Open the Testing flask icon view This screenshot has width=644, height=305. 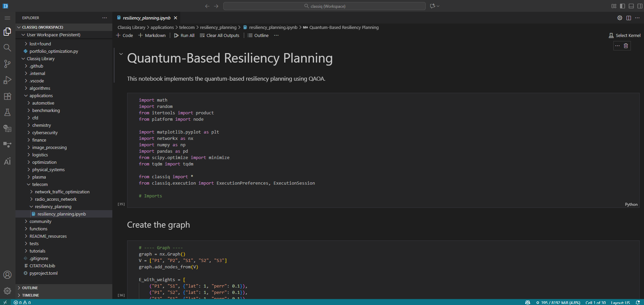coord(7,112)
